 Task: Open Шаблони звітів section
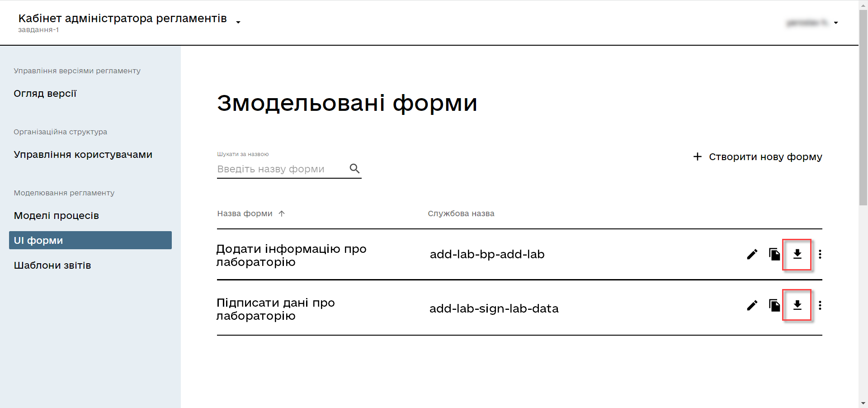tap(52, 266)
